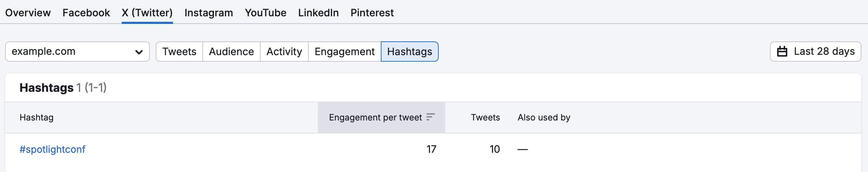The image size is (868, 172).
Task: Switch to the LinkedIn tab
Action: point(319,13)
